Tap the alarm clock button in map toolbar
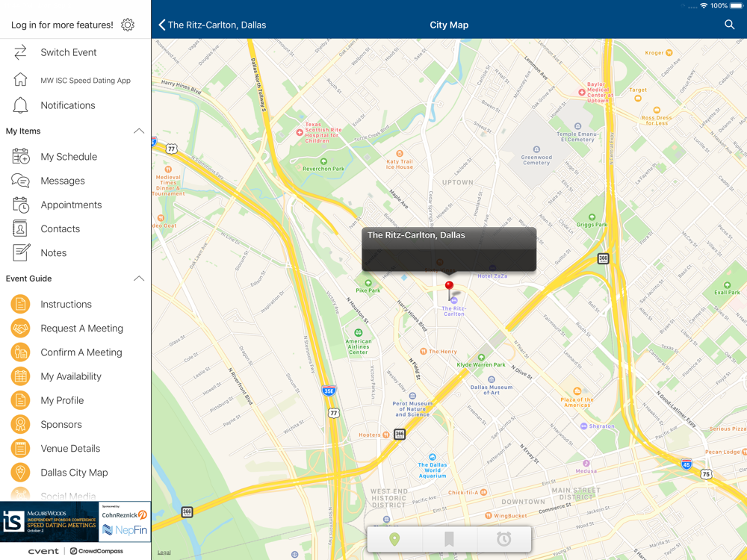 504,539
